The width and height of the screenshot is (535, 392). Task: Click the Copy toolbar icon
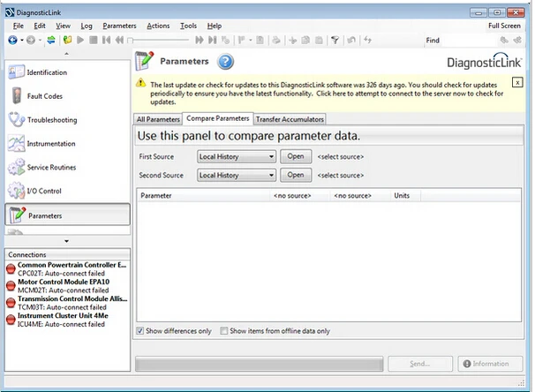(305, 41)
